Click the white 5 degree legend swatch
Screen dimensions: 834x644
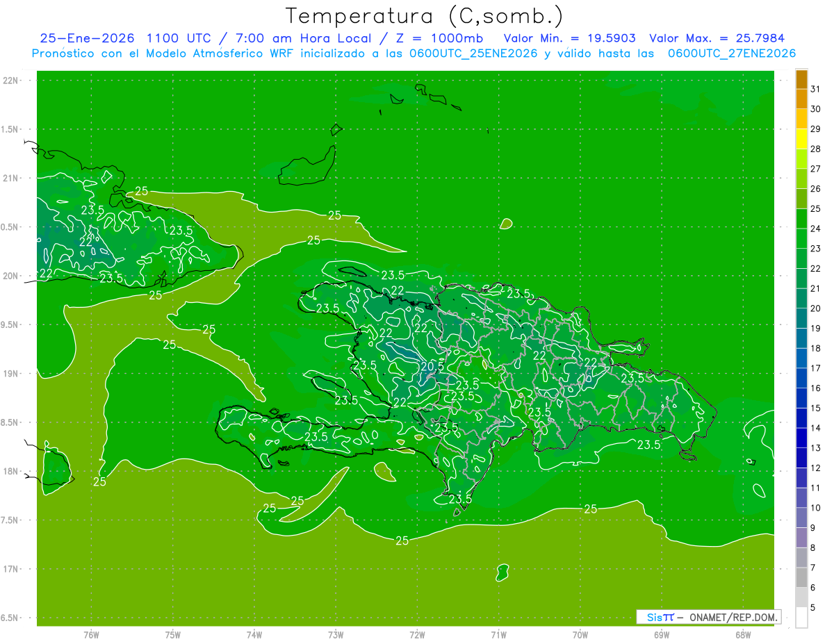(801, 617)
